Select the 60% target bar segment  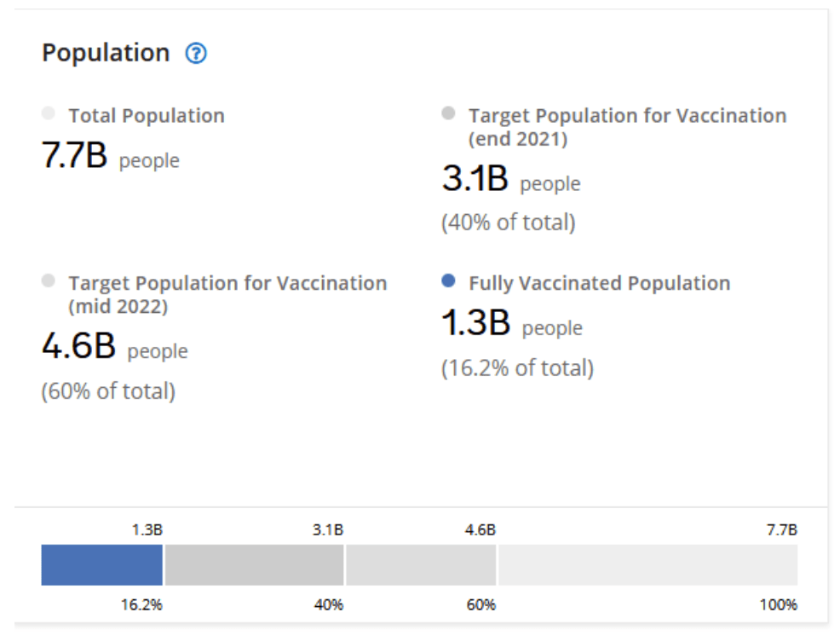tap(421, 565)
